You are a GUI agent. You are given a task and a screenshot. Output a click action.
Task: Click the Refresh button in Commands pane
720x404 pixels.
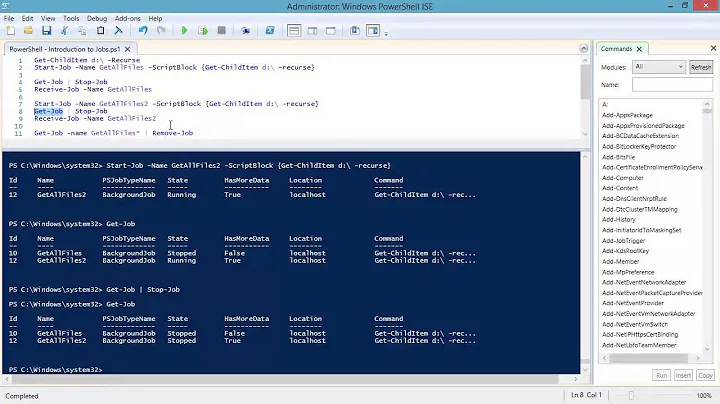pos(701,67)
